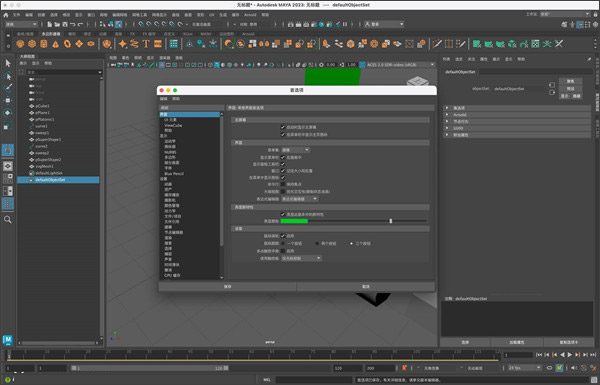600x385 pixels.
Task: Create a polygon sphere from the shelf
Action: click(x=20, y=44)
